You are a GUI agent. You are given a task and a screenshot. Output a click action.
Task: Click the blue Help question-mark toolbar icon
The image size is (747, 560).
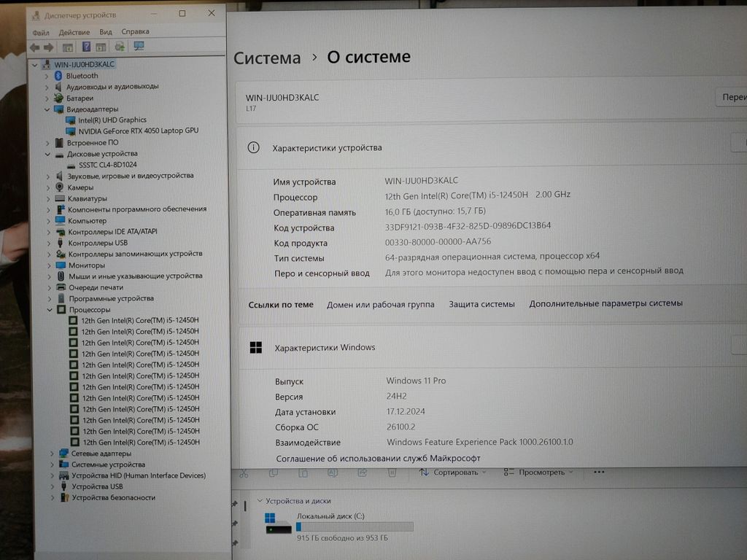click(86, 47)
